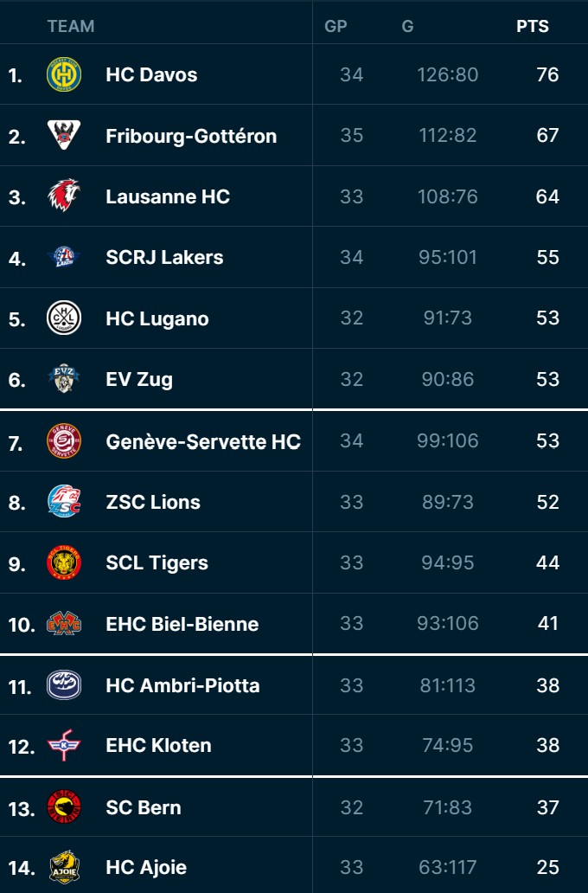This screenshot has width=588, height=893.
Task: Click the HC Ambri-Piotta logo
Action: (x=64, y=685)
